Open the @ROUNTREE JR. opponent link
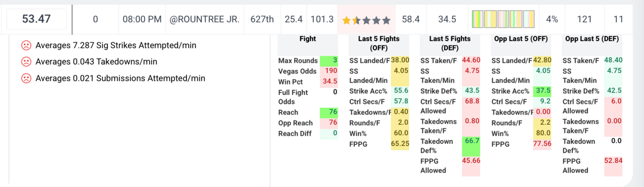This screenshot has width=644, height=187. (x=204, y=19)
